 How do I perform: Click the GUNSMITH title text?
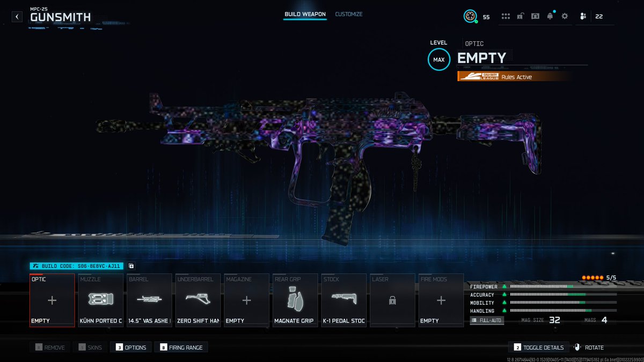(x=61, y=18)
